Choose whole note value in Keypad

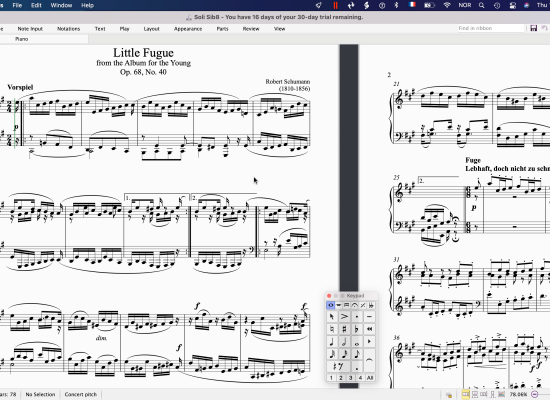point(357,341)
